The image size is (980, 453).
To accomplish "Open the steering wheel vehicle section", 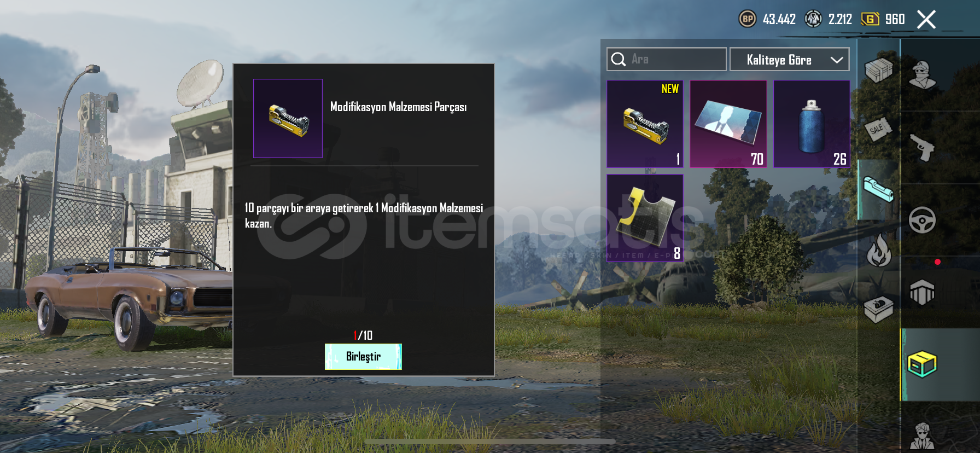I will (922, 220).
